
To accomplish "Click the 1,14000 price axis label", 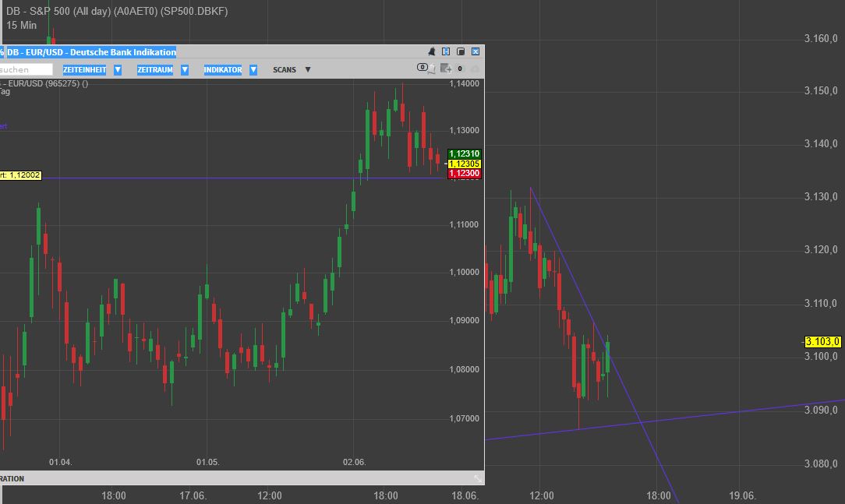I will click(x=464, y=83).
